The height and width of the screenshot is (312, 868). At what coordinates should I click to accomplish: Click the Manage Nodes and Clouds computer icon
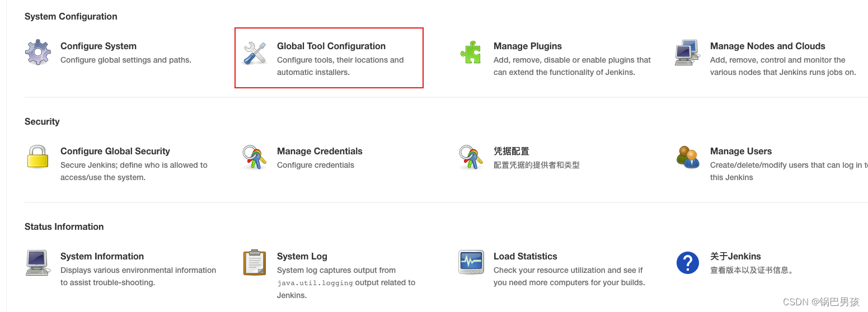[x=687, y=53]
